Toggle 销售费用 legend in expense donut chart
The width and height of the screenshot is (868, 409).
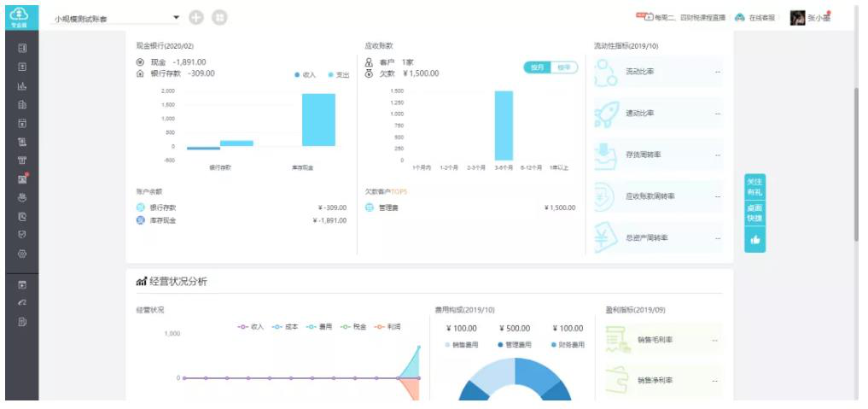(461, 345)
